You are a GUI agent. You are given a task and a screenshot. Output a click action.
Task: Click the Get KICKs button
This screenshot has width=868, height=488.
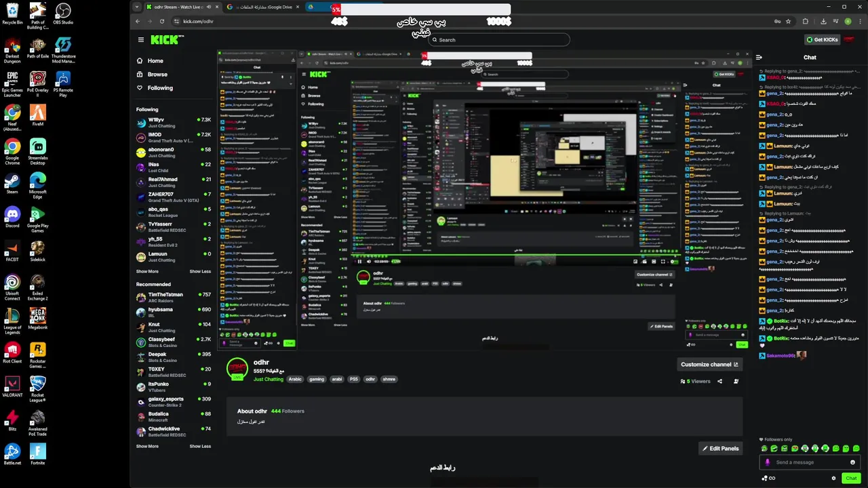point(822,40)
